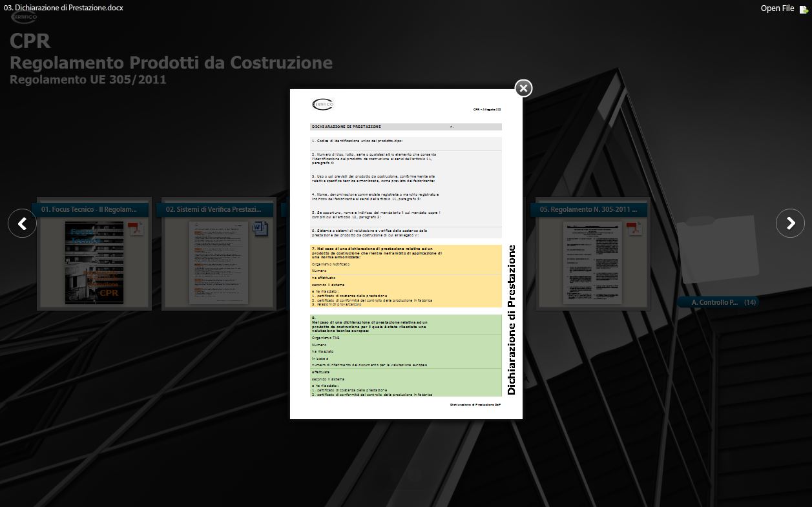Click Word icon on Sistemi di Verifica card
The image size is (812, 507).
260,228
